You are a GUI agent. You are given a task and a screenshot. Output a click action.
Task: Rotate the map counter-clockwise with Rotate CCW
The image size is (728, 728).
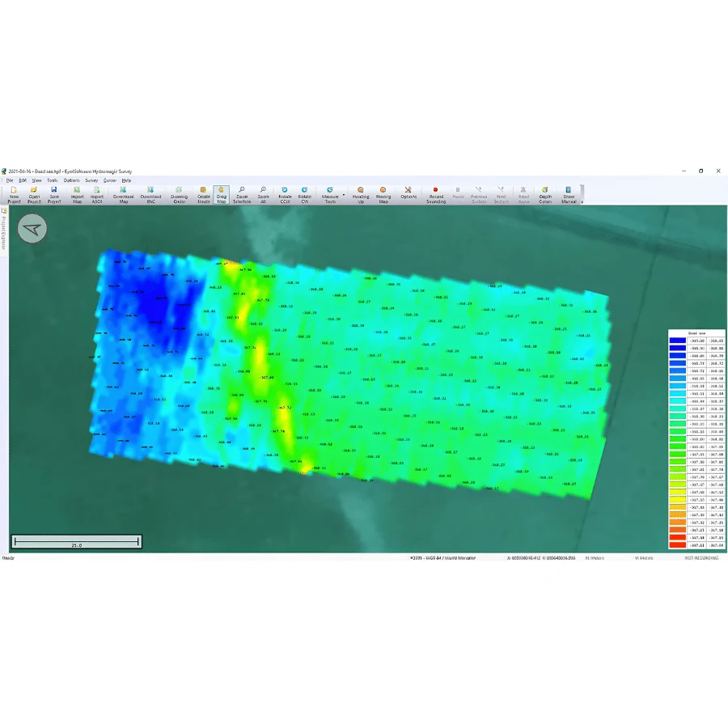(x=285, y=195)
